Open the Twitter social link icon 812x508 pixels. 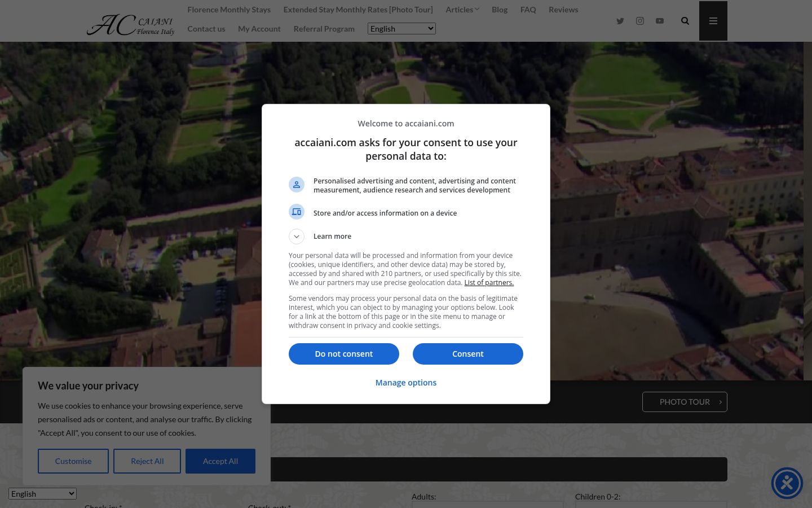pyautogui.click(x=620, y=21)
